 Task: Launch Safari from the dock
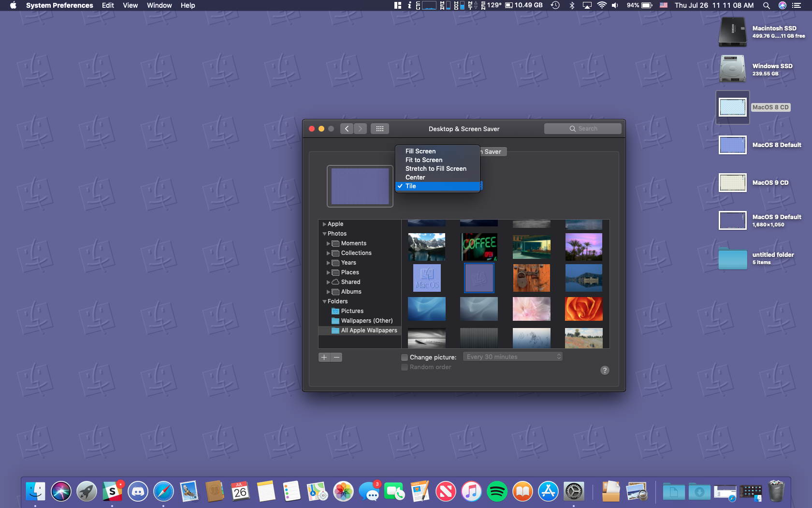point(163,492)
